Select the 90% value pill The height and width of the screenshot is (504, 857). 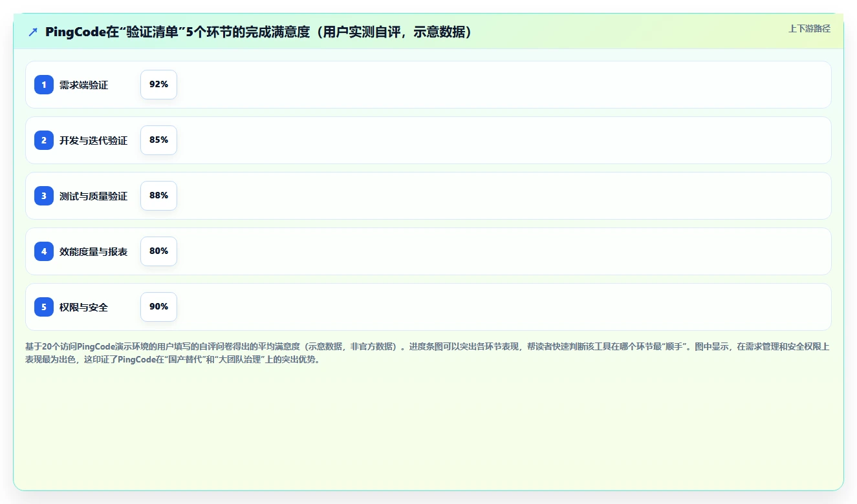coord(158,307)
